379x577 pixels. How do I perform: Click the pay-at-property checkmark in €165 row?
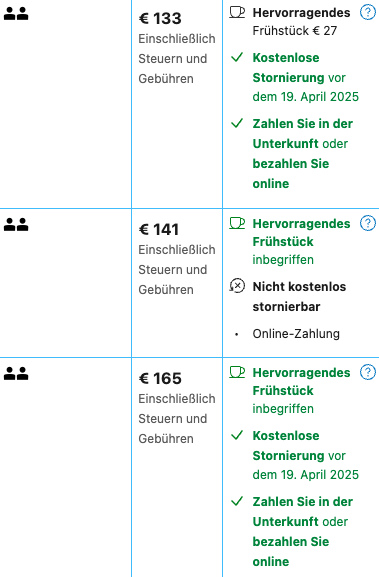coord(237,501)
